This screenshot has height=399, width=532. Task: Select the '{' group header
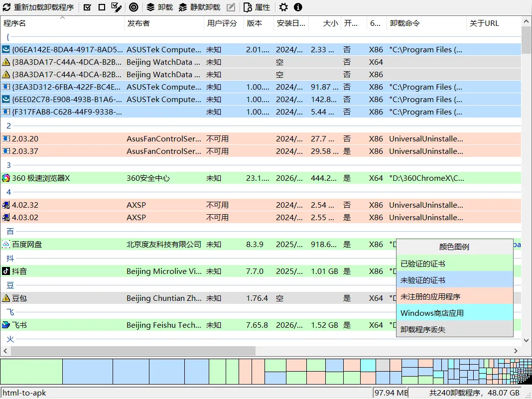coord(8,37)
